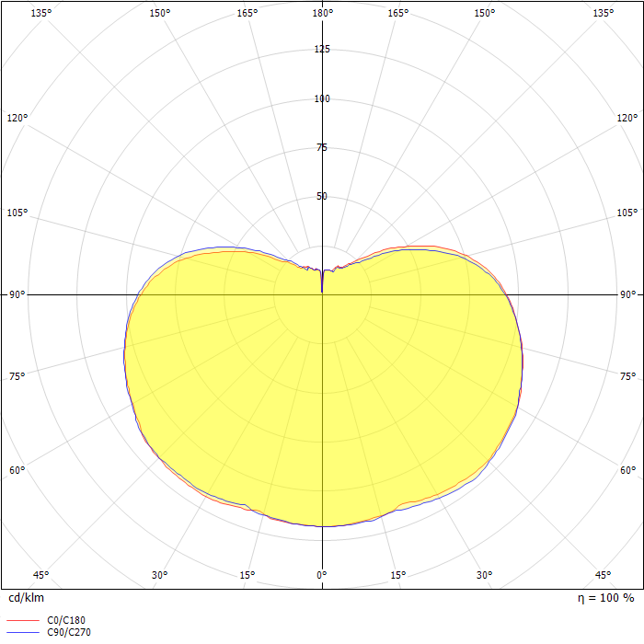The image size is (644, 644).
Task: Select the "C90/C270" legend label
Action: 69,632
